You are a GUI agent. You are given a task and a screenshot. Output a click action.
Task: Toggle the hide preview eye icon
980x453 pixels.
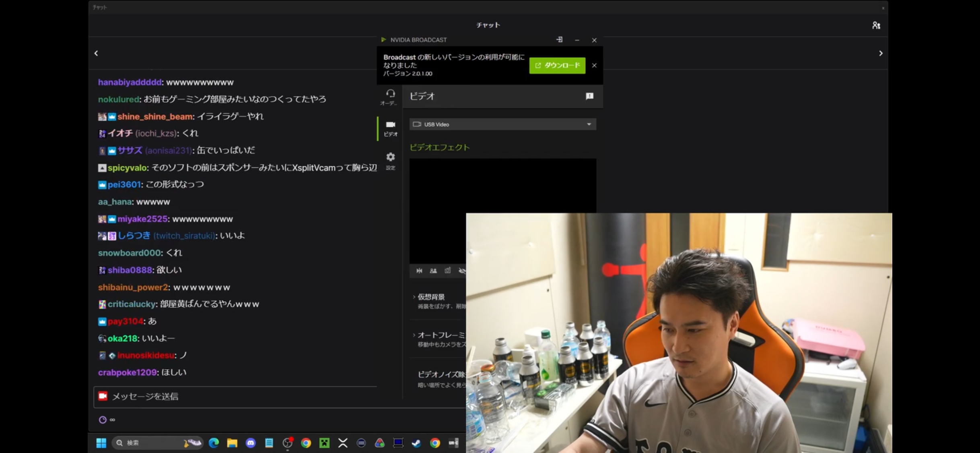[x=462, y=271]
